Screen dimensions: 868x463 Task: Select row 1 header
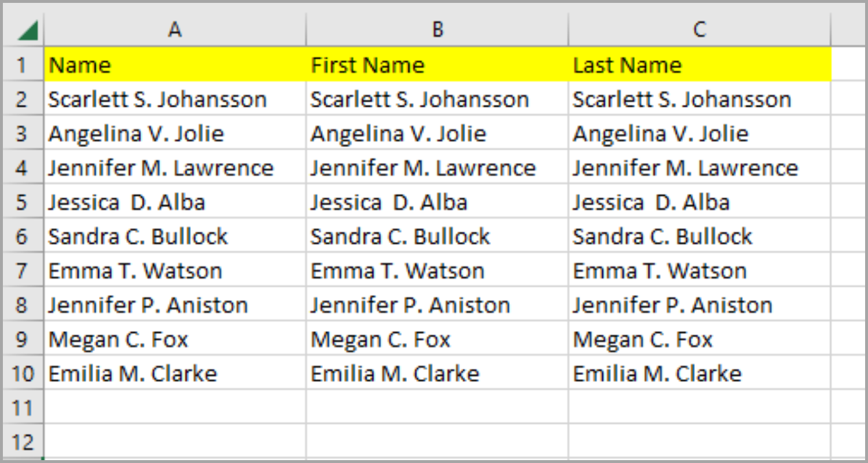click(22, 65)
